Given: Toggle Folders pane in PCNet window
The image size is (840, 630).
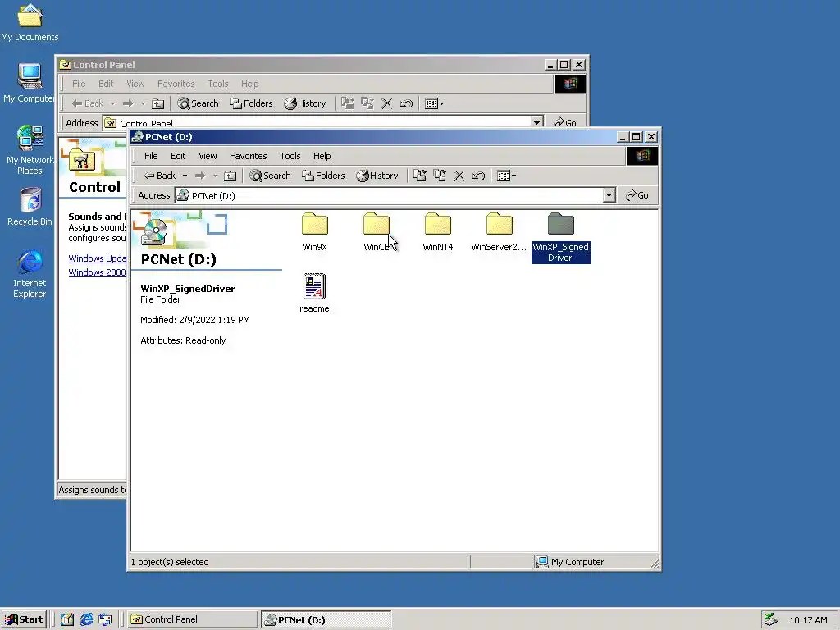Looking at the screenshot, I should [323, 176].
